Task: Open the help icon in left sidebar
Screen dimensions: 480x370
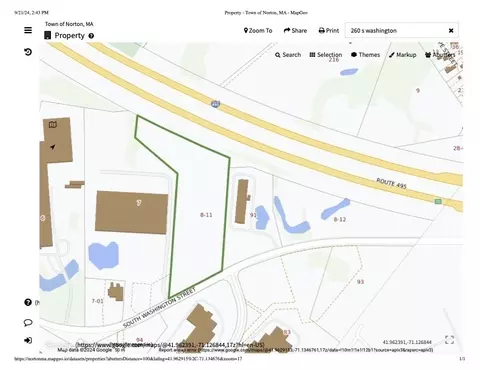Action: tap(28, 302)
